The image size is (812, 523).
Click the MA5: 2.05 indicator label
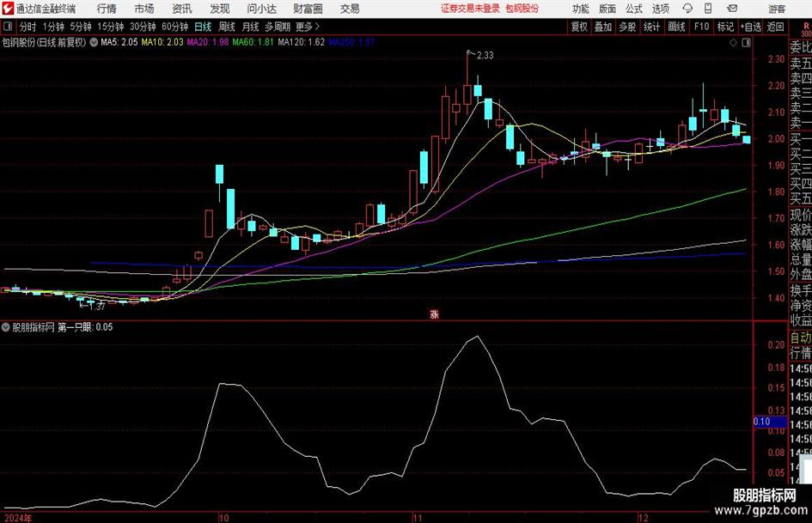click(x=119, y=42)
